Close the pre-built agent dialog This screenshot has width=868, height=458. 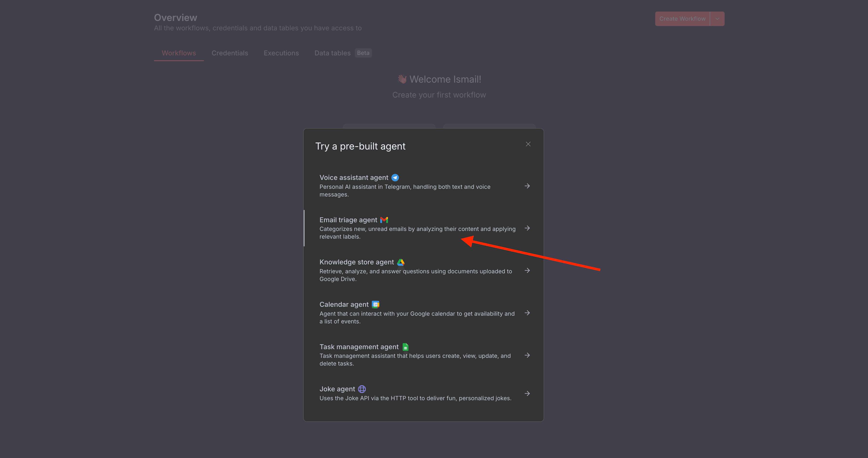(x=528, y=144)
